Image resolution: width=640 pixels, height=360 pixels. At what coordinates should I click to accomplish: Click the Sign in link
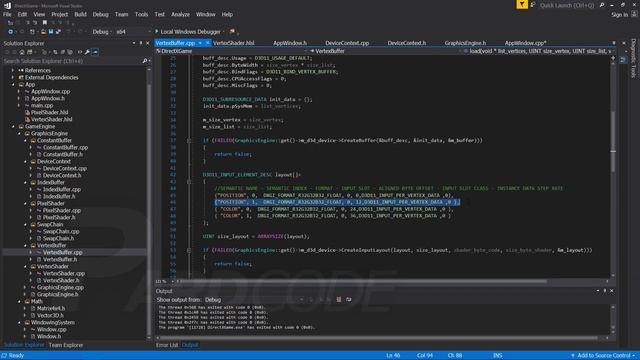click(x=620, y=14)
